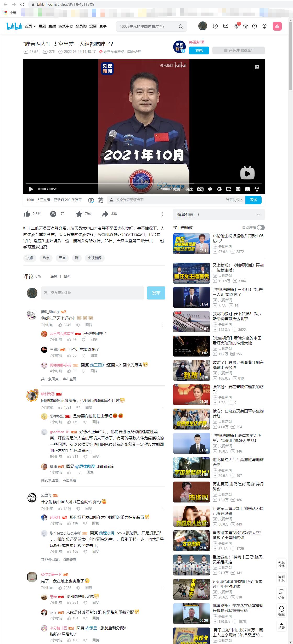Open the messages envelope icon

pos(226,26)
